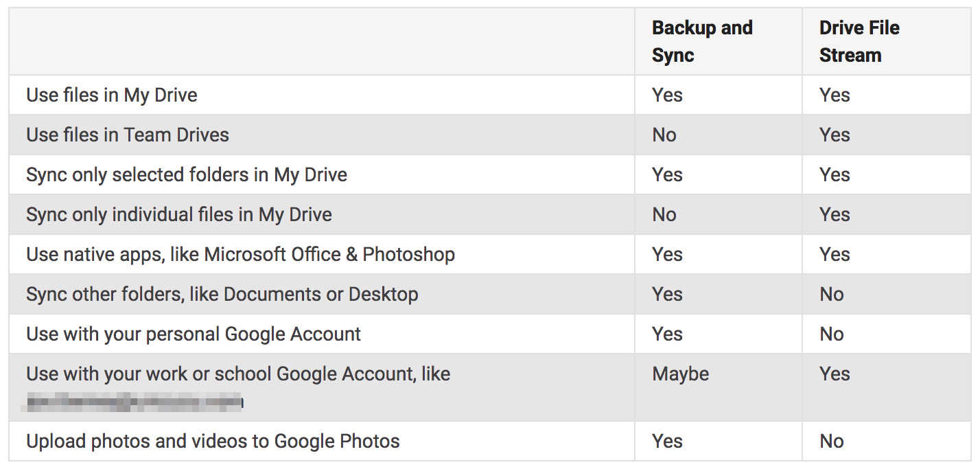Select the "Use files in Team Drives" row label
This screenshot has height=467, width=980.
(x=128, y=135)
